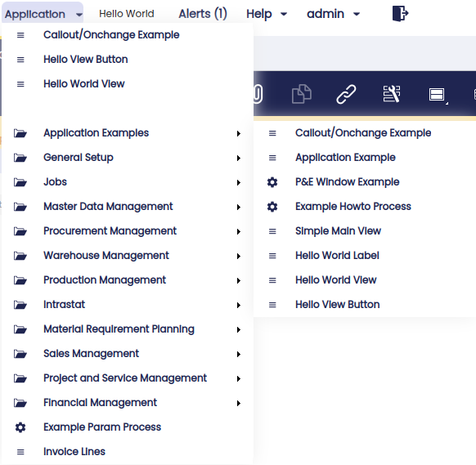
Task: Select Simple Main View in submenu
Action: [338, 231]
